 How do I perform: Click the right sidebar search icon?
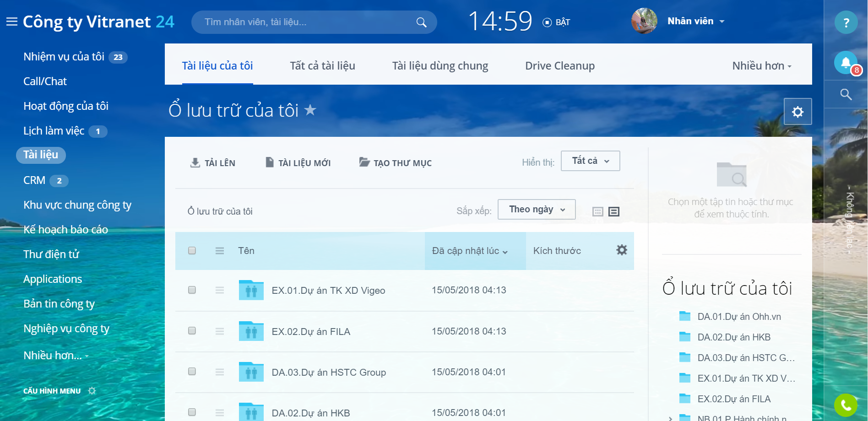pyautogui.click(x=846, y=95)
